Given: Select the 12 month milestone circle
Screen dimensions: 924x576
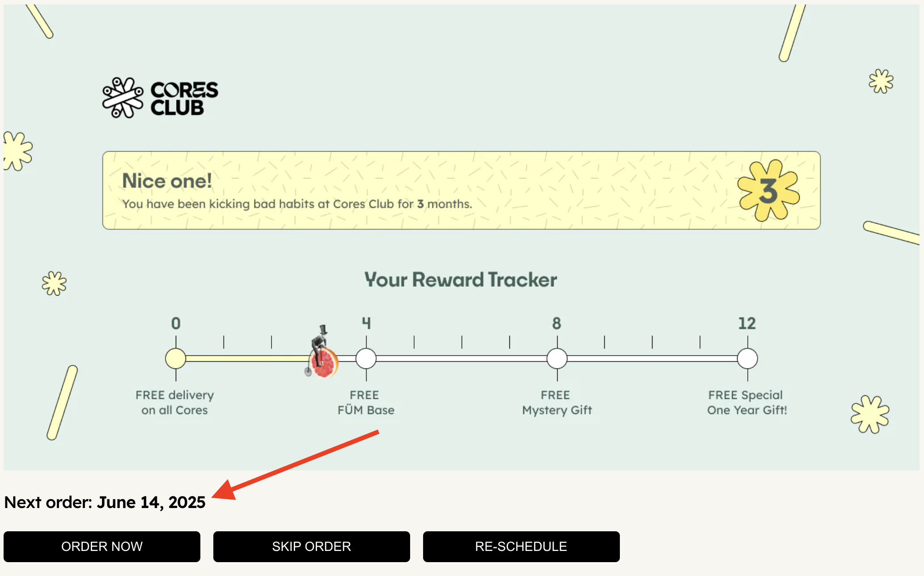Looking at the screenshot, I should click(x=748, y=359).
